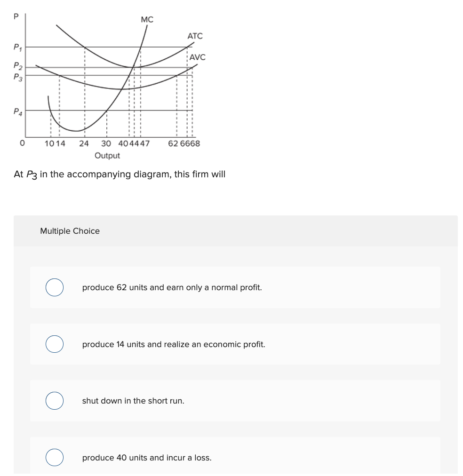
Task: Choose the "shut down in the short run" radio button
Action: (x=54, y=401)
